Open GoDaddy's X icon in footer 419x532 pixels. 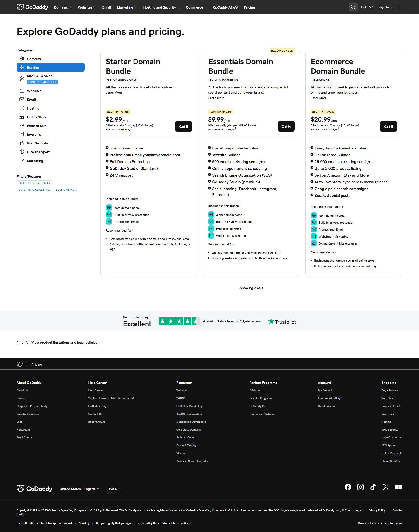(x=386, y=487)
